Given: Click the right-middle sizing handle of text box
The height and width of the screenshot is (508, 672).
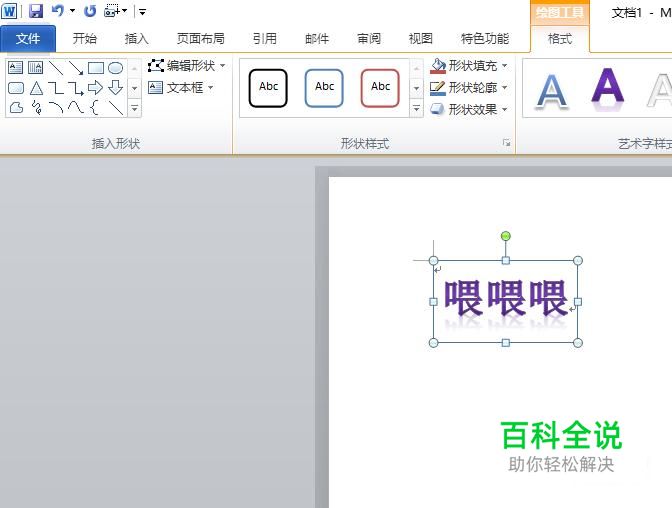Looking at the screenshot, I should [578, 302].
